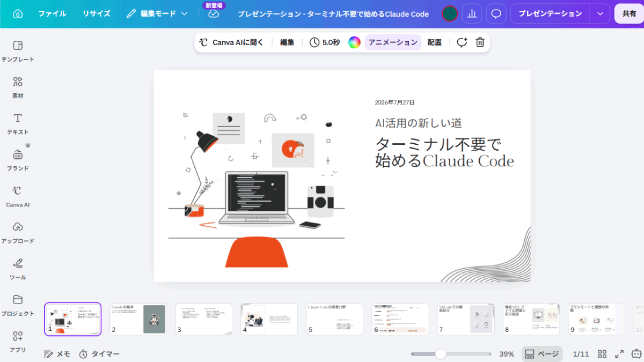Select the laptop desk illustration
This screenshot has height=362, width=644.
click(x=257, y=189)
